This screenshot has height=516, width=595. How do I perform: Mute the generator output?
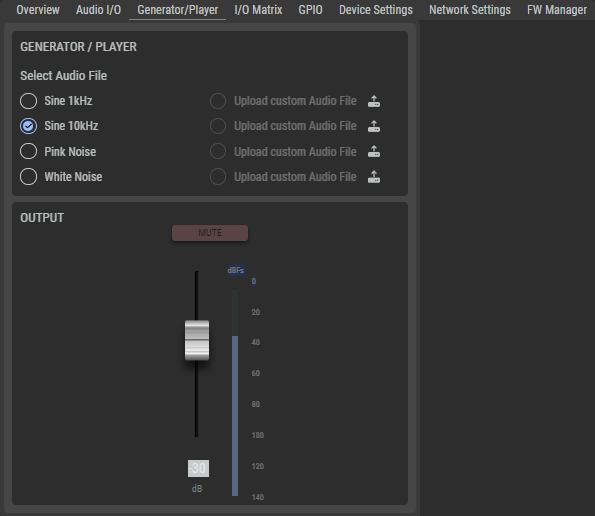point(210,233)
